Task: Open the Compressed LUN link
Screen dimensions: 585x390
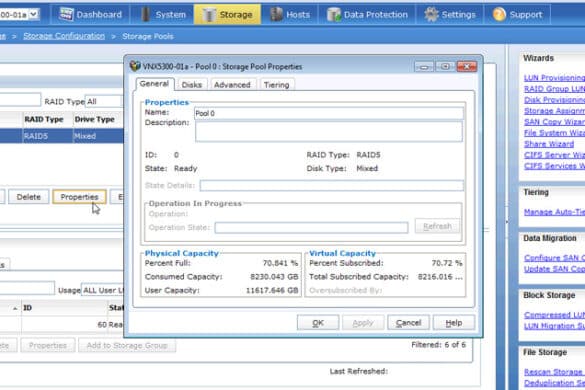Action: pyautogui.click(x=554, y=315)
